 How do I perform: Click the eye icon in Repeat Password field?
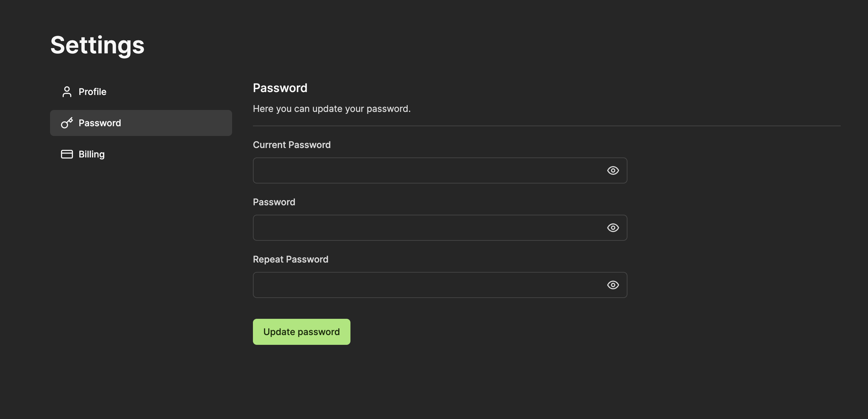pos(613,285)
